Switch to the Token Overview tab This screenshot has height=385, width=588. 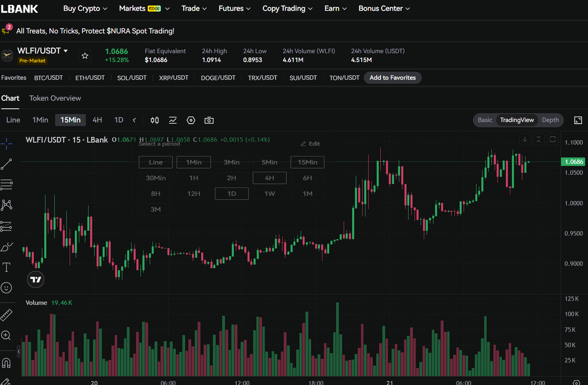[x=55, y=98]
